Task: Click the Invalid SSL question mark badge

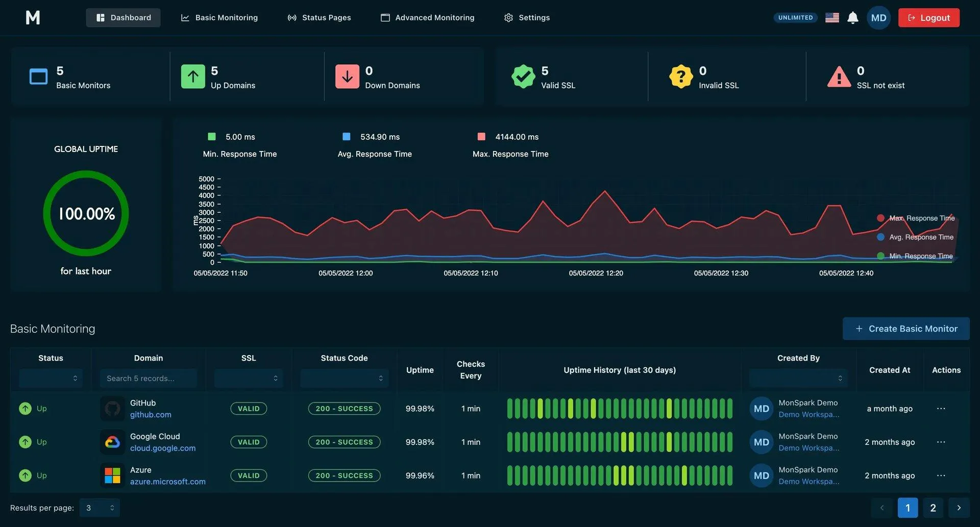Action: point(681,77)
